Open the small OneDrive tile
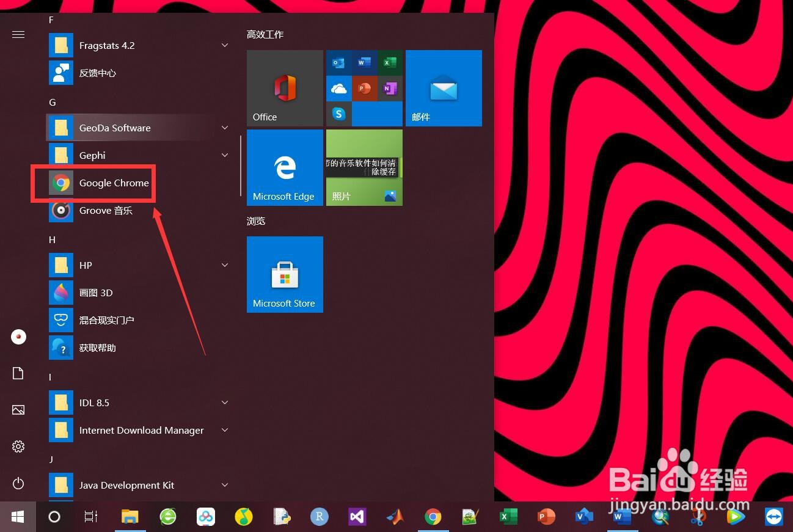793x532 pixels. tap(338, 88)
